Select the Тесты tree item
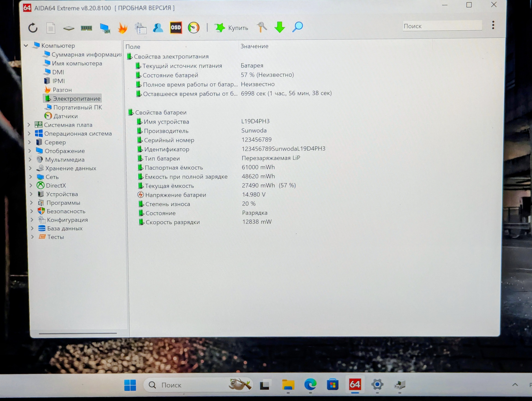532x401 pixels. click(x=51, y=237)
